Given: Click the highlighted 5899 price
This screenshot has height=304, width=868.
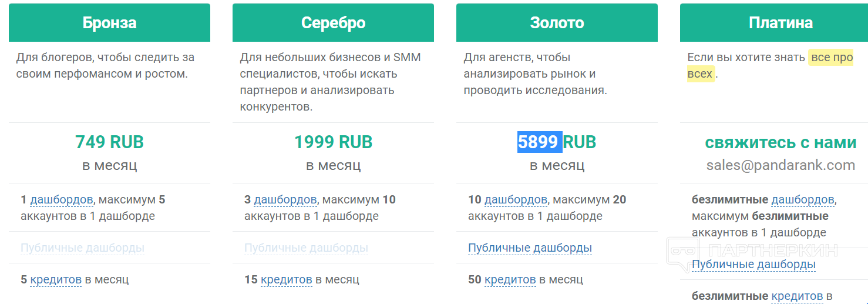Looking at the screenshot, I should (539, 142).
